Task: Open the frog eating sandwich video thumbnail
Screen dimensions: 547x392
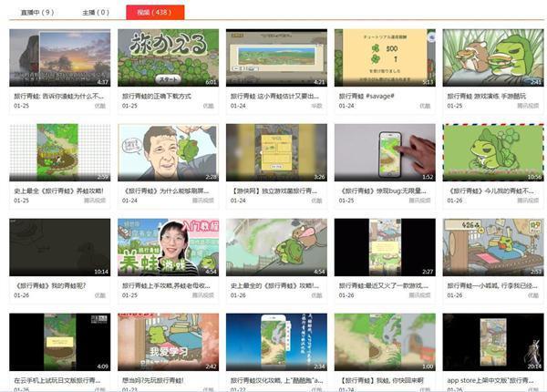Action: 493,57
